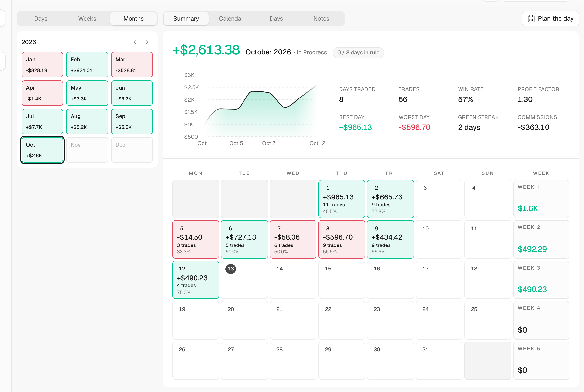The width and height of the screenshot is (584, 392).
Task: Open October 5 day with -$14.50
Action: [x=196, y=240]
